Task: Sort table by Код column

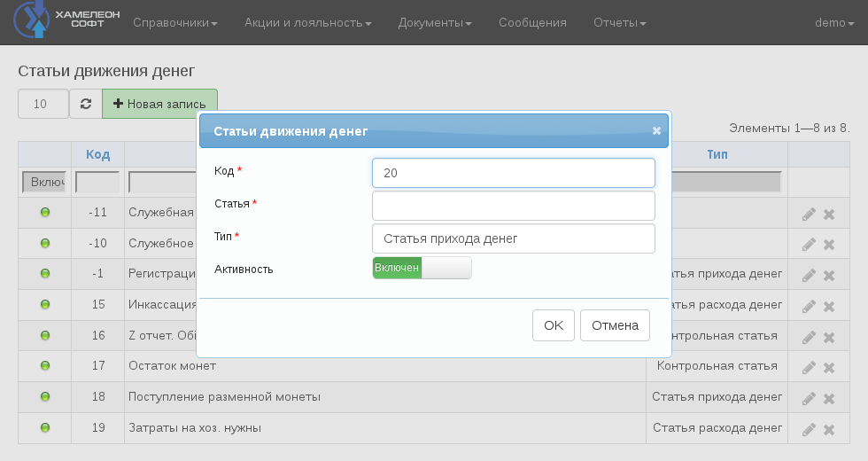Action: click(x=97, y=154)
